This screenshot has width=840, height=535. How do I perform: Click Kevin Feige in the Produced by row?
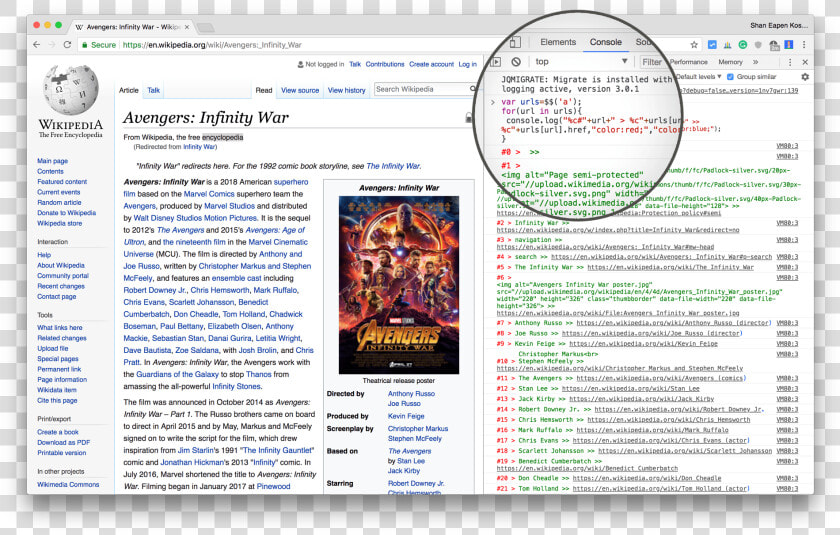[x=406, y=416]
